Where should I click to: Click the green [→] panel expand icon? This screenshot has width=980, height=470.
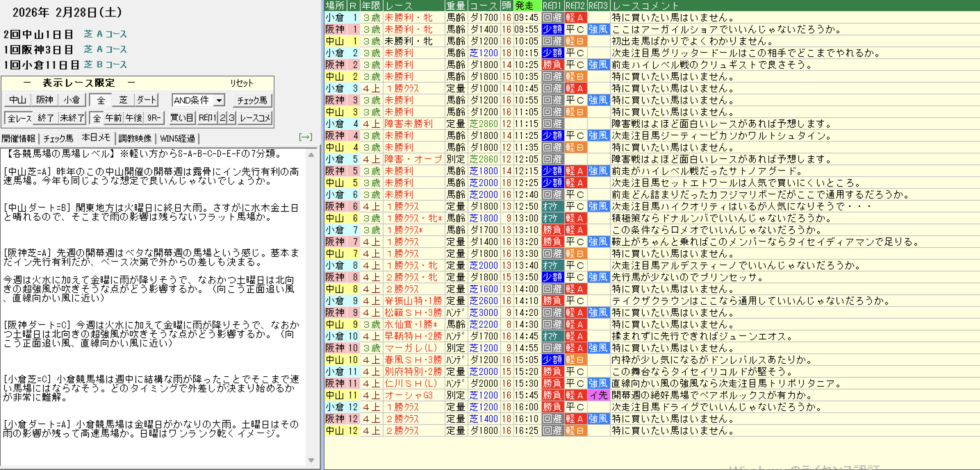tap(305, 137)
